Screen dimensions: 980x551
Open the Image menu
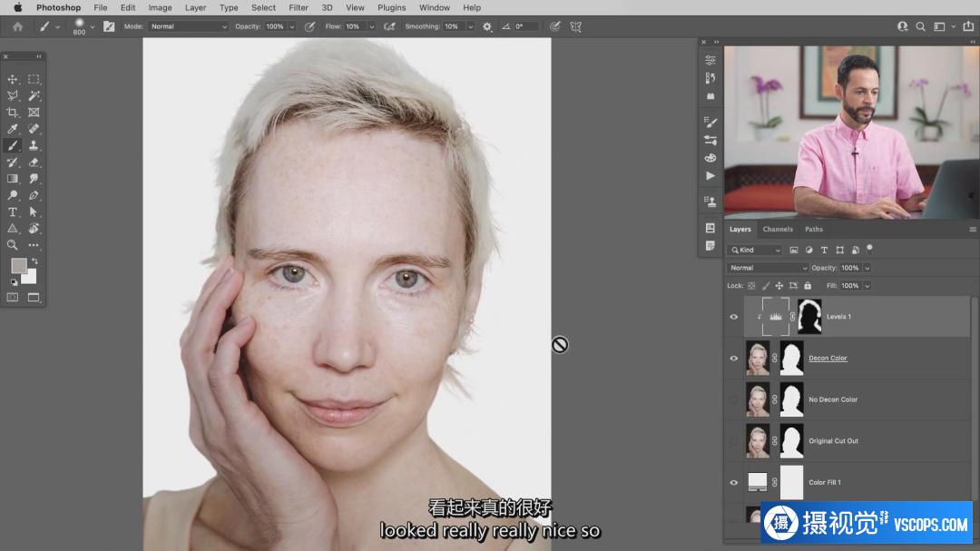click(160, 7)
